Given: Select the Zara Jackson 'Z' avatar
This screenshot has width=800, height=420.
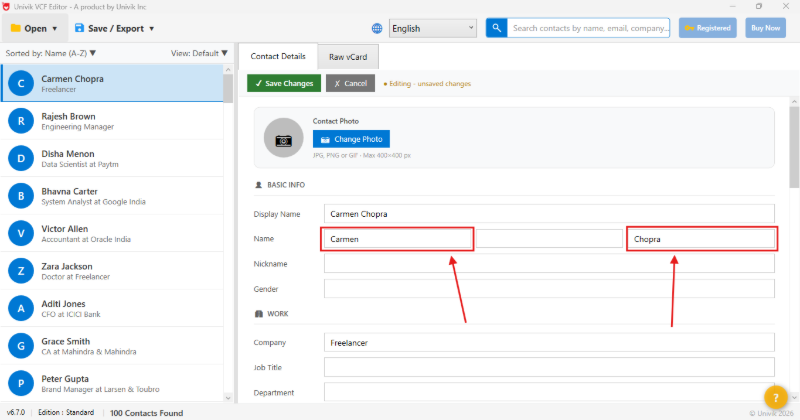Looking at the screenshot, I should [21, 271].
